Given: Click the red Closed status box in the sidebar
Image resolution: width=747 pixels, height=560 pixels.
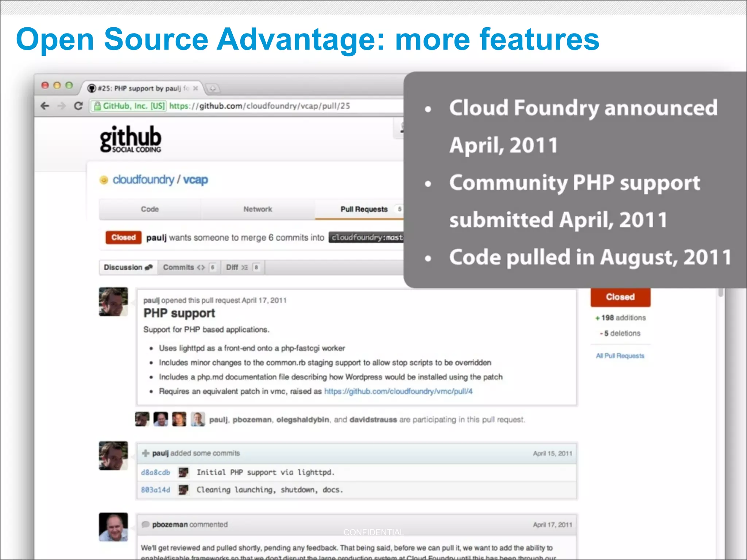Looking at the screenshot, I should click(x=620, y=297).
